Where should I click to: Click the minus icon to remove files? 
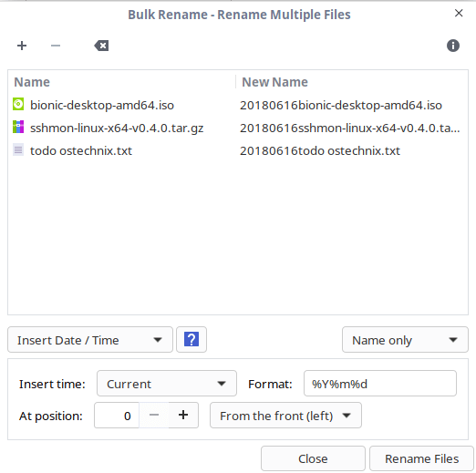pyautogui.click(x=56, y=46)
